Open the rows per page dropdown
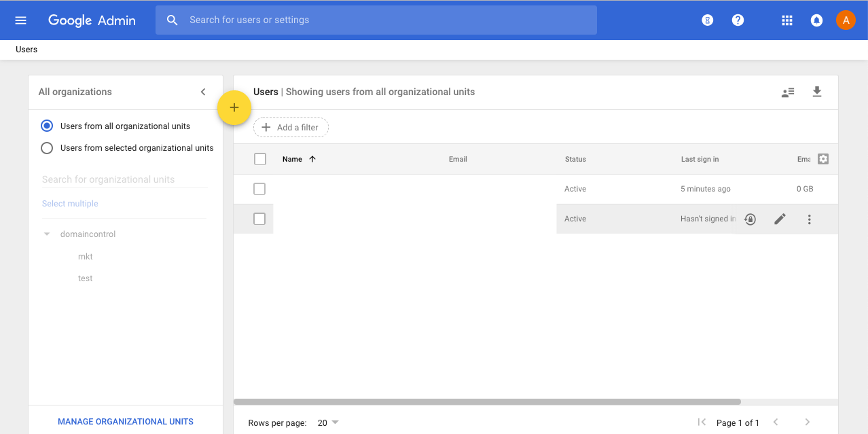 [328, 422]
